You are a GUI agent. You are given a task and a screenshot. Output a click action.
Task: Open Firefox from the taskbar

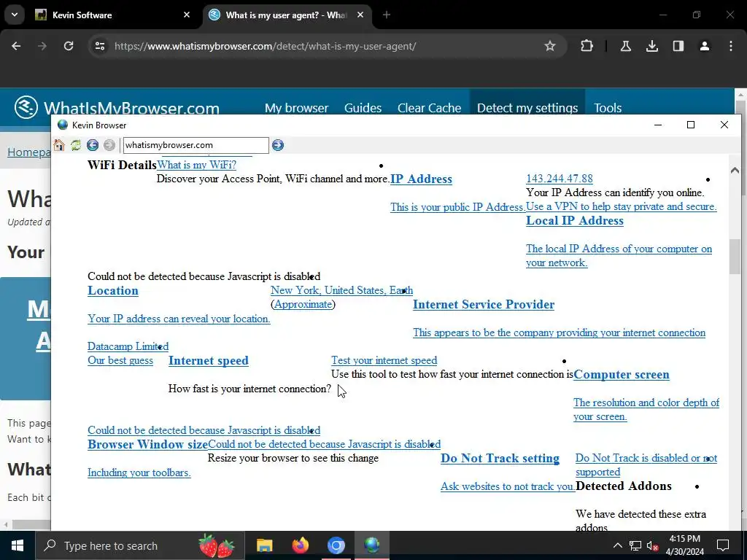point(300,545)
